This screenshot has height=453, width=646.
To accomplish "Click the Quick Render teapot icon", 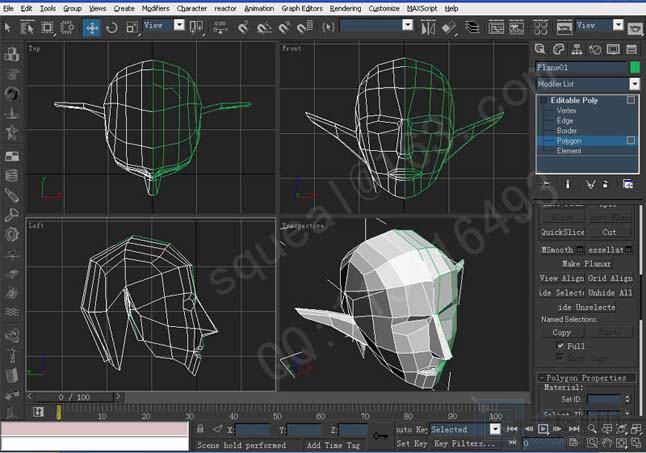I will click(x=635, y=28).
